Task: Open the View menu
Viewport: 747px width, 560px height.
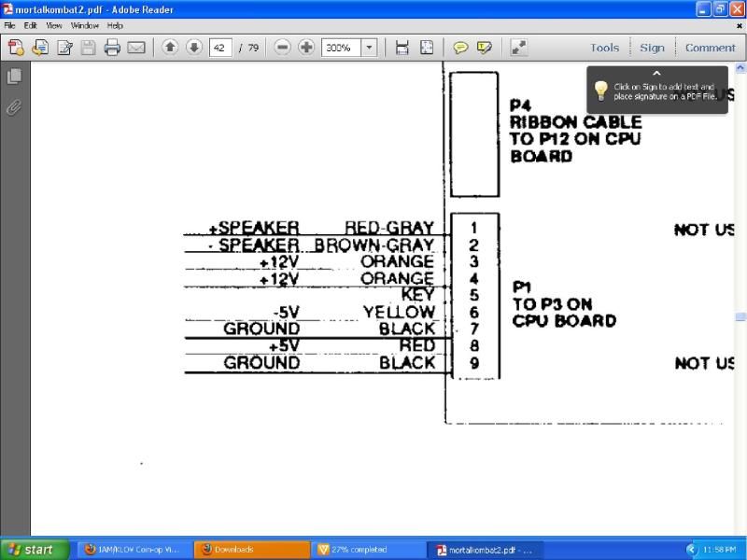Action: (x=54, y=26)
